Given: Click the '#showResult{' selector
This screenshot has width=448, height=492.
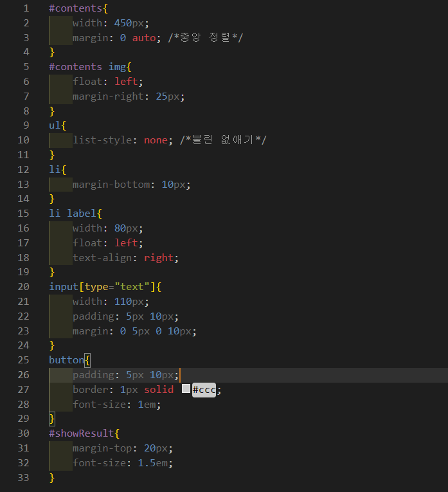Looking at the screenshot, I should click(x=84, y=433).
